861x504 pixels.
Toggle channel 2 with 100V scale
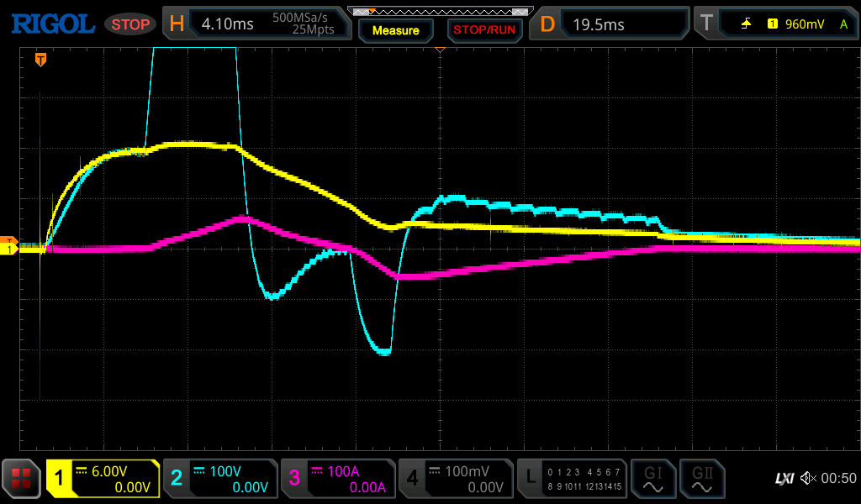coord(220,478)
